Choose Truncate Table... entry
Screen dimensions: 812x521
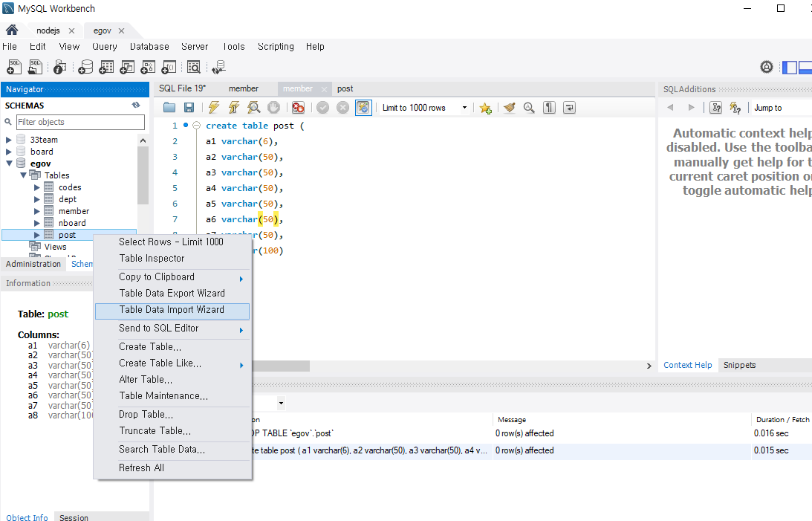pos(172,431)
